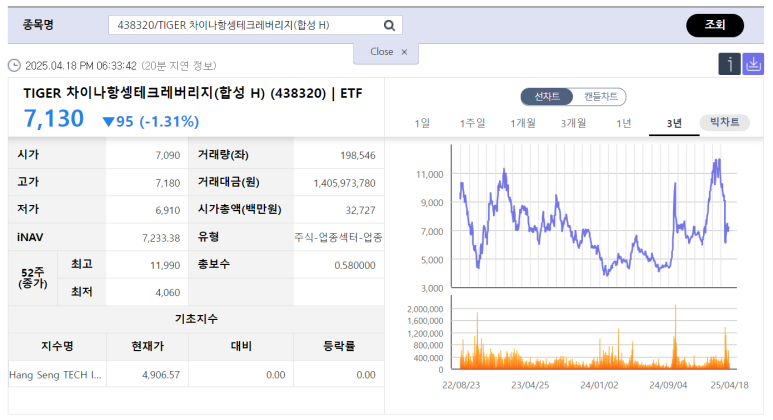Open the 빅차트 big chart button

pyautogui.click(x=725, y=122)
